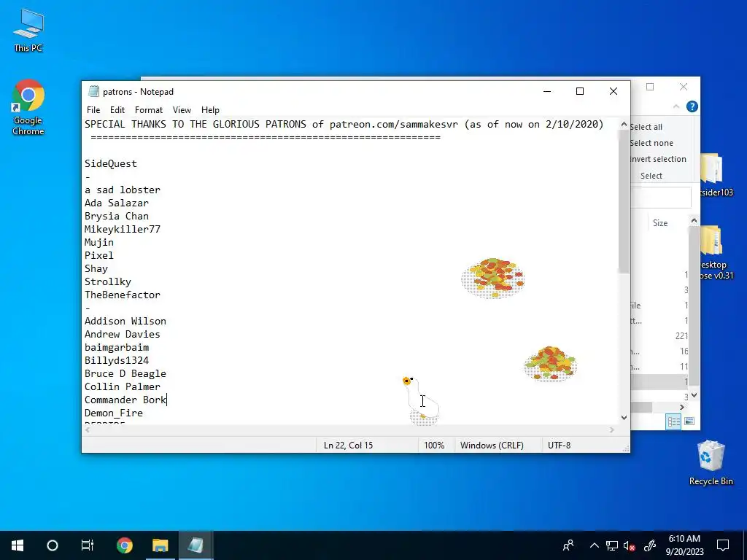Click the baimgarbaim line
747x560 pixels.
pyautogui.click(x=117, y=348)
